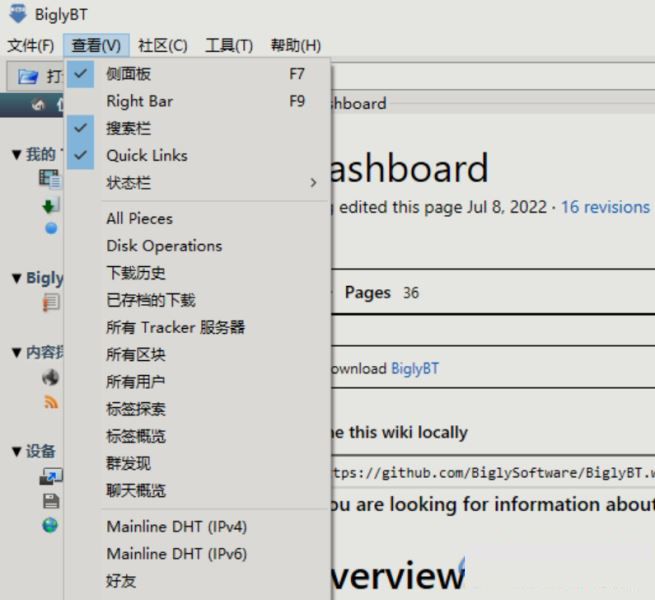Image resolution: width=655 pixels, height=600 pixels.
Task: Close the 查看(V) menu
Action: (x=96, y=45)
